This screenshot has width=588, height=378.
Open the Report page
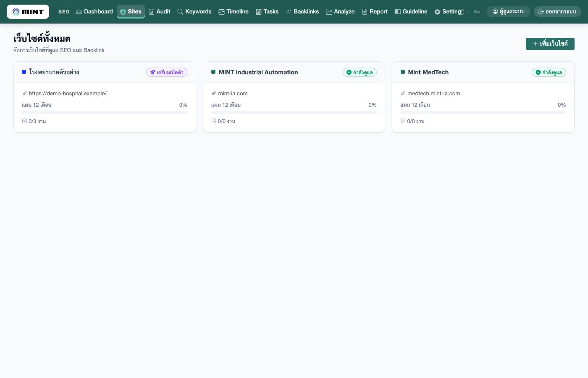[x=375, y=12]
